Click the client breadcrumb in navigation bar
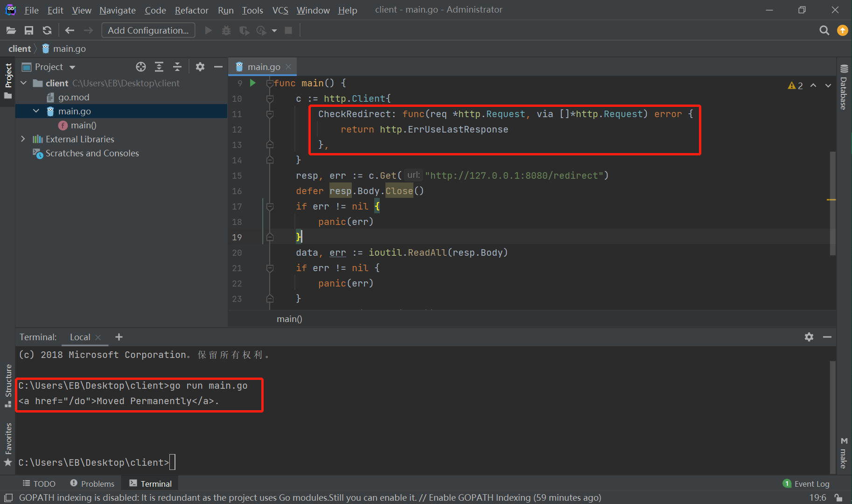The image size is (852, 504). point(20,49)
